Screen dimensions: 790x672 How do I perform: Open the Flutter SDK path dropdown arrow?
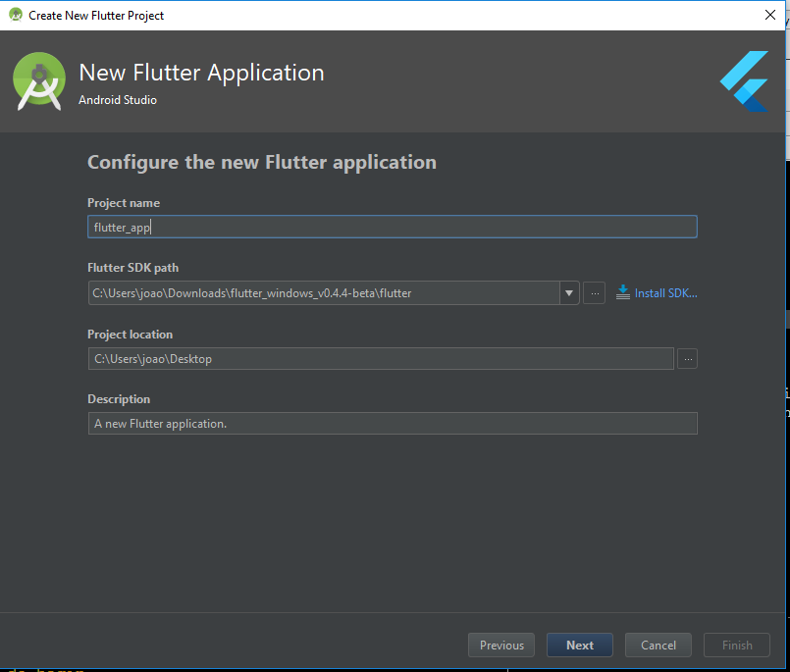click(x=569, y=293)
